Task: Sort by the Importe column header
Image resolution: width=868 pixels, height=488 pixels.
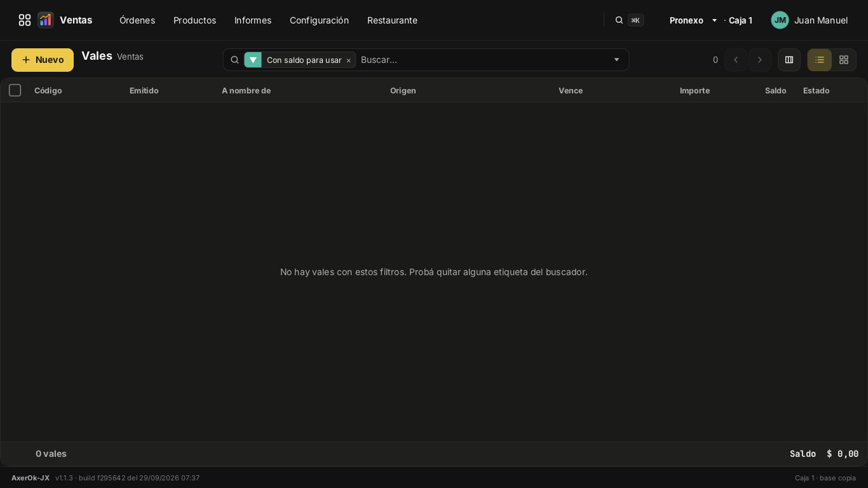Action: [695, 90]
